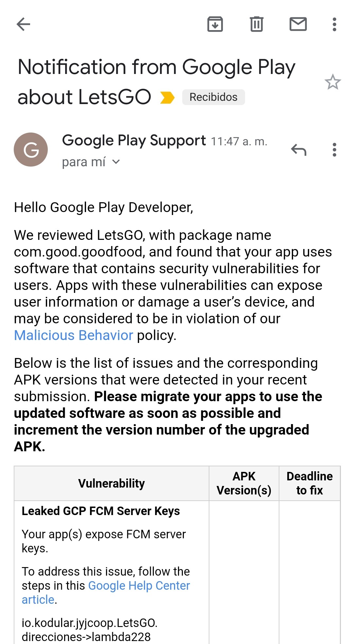Open the top overflow menu
The height and width of the screenshot is (644, 353).
pos(334,24)
